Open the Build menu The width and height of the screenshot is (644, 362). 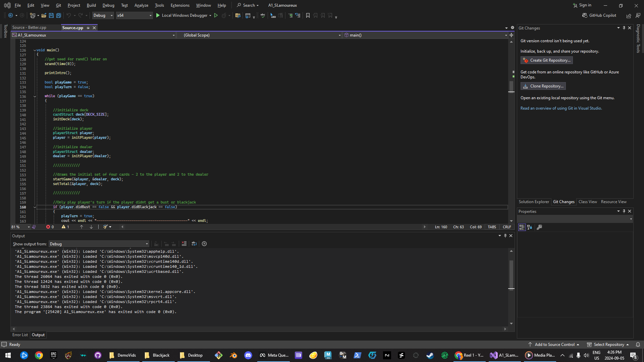[91, 5]
